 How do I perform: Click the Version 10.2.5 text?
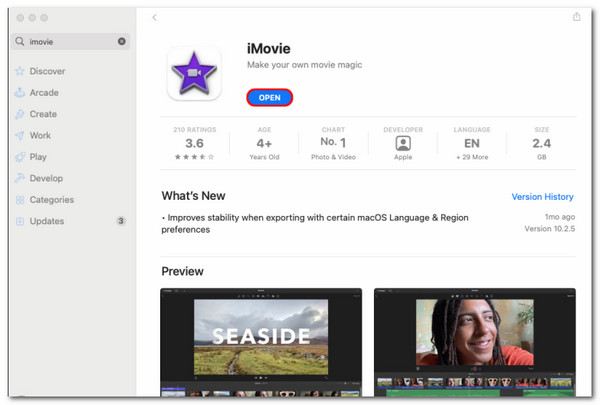(549, 229)
